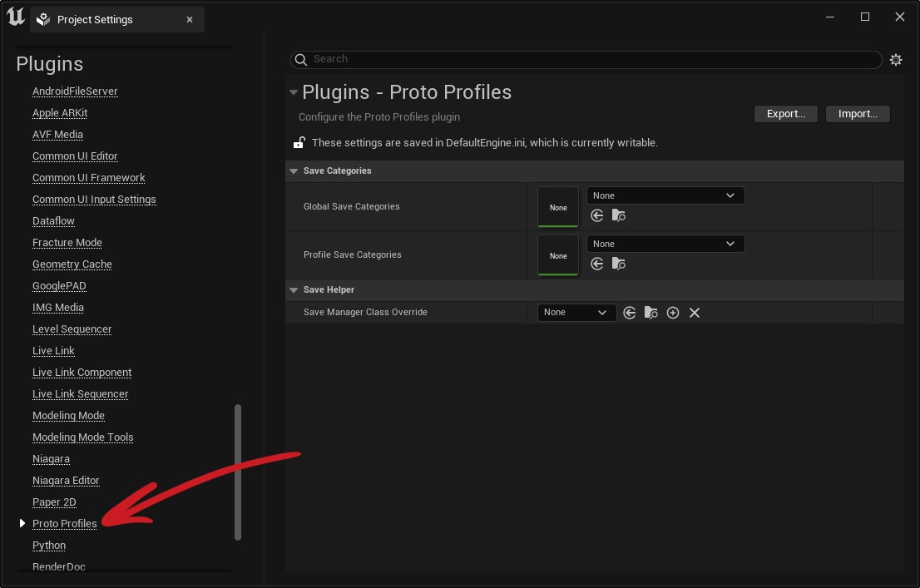920x588 pixels.
Task: Use selected class for Save Manager Class Override
Action: [630, 313]
